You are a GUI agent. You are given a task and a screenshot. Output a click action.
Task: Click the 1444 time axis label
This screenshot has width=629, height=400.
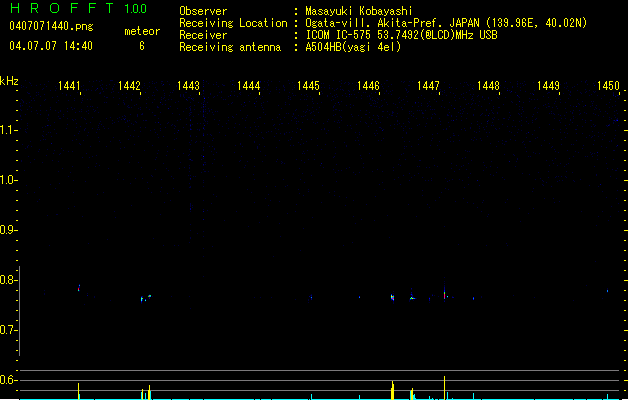pos(249,85)
